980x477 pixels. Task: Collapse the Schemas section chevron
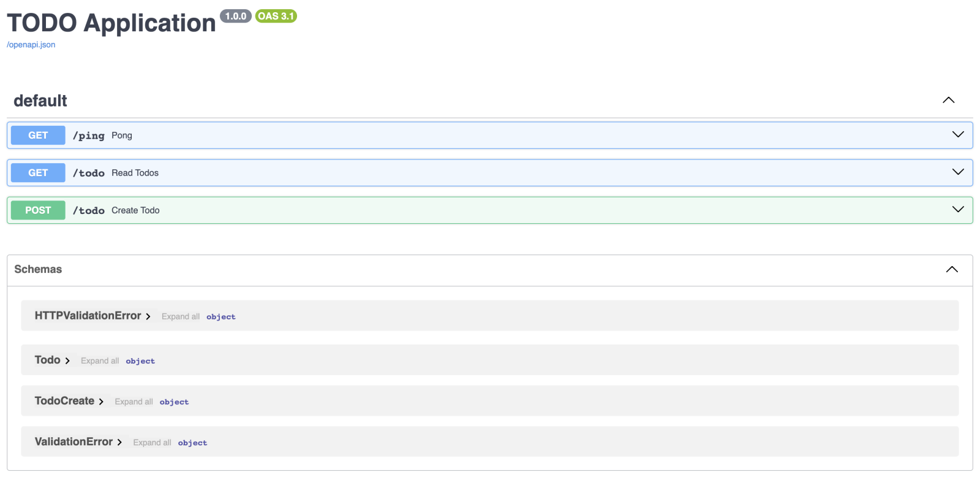coord(952,270)
